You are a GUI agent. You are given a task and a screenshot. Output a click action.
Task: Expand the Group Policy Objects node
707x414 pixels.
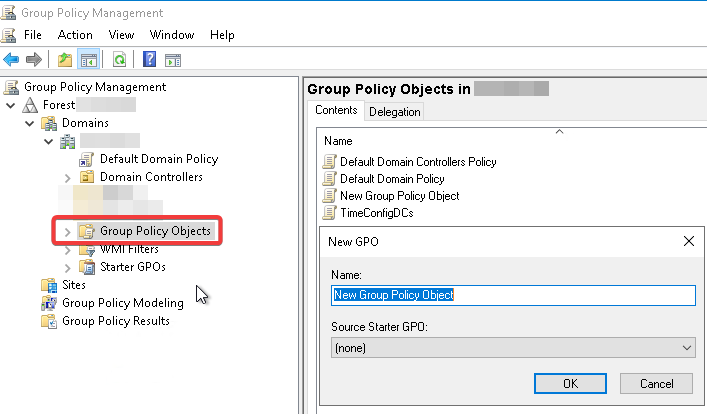pos(68,232)
